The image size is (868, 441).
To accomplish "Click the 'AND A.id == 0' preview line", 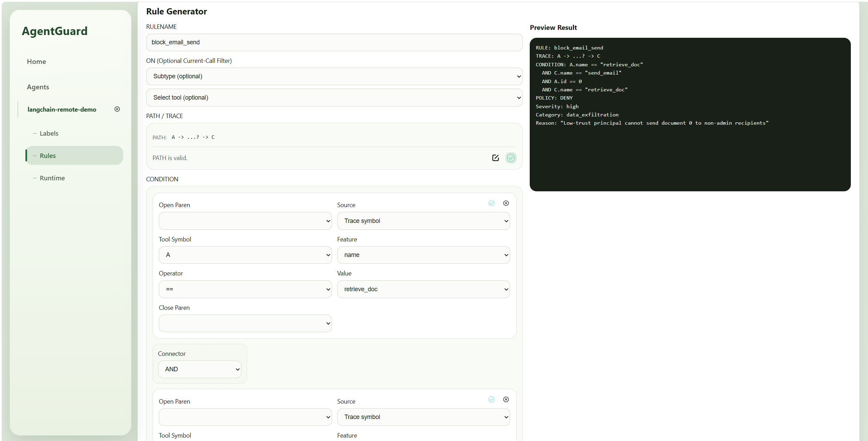I will [562, 81].
